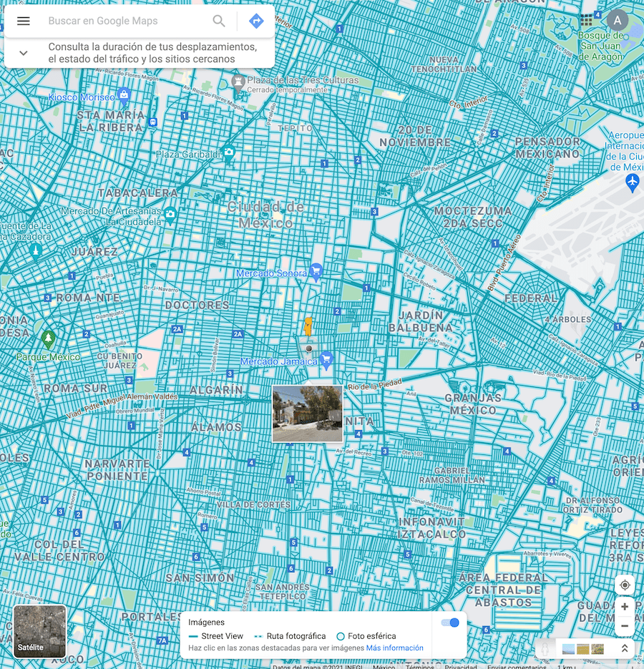Select the airport plane pin

[x=632, y=182]
